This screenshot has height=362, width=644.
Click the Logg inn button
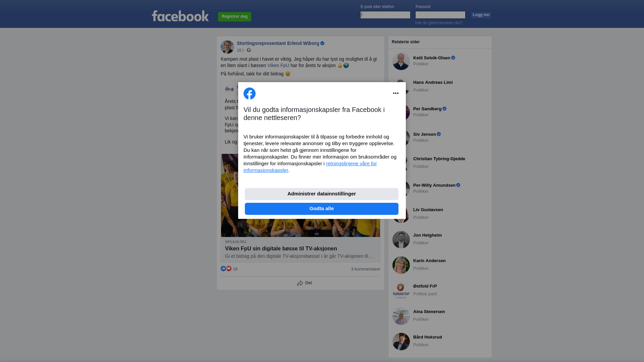(481, 15)
